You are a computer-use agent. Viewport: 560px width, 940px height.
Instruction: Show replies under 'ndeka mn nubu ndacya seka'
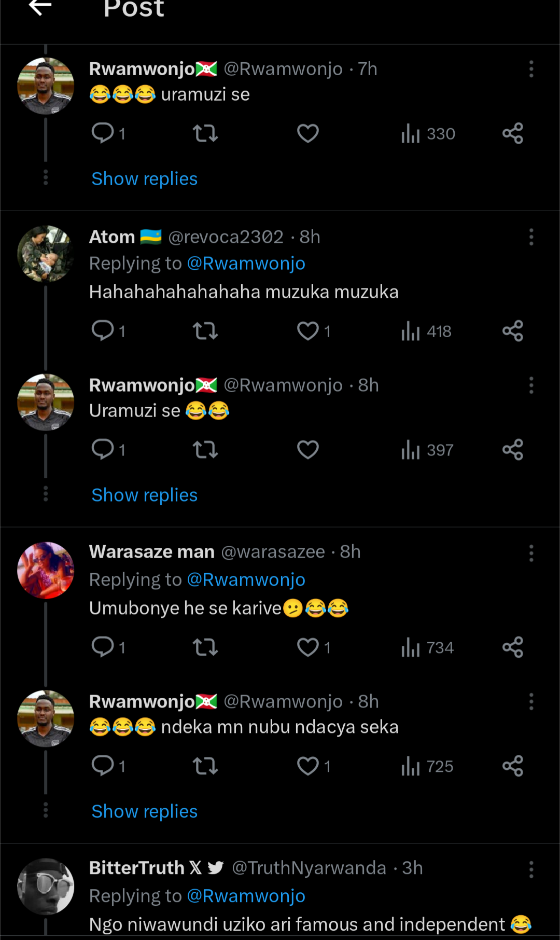tap(144, 811)
